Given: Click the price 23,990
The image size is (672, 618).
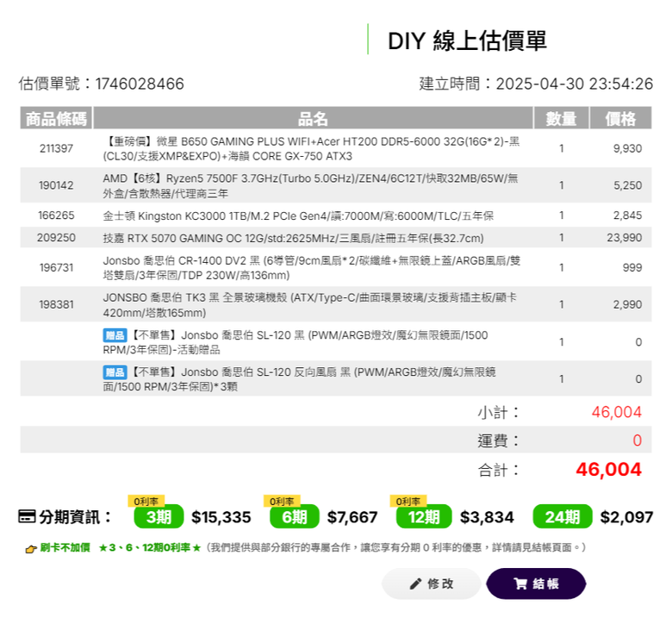Looking at the screenshot, I should (x=625, y=238).
